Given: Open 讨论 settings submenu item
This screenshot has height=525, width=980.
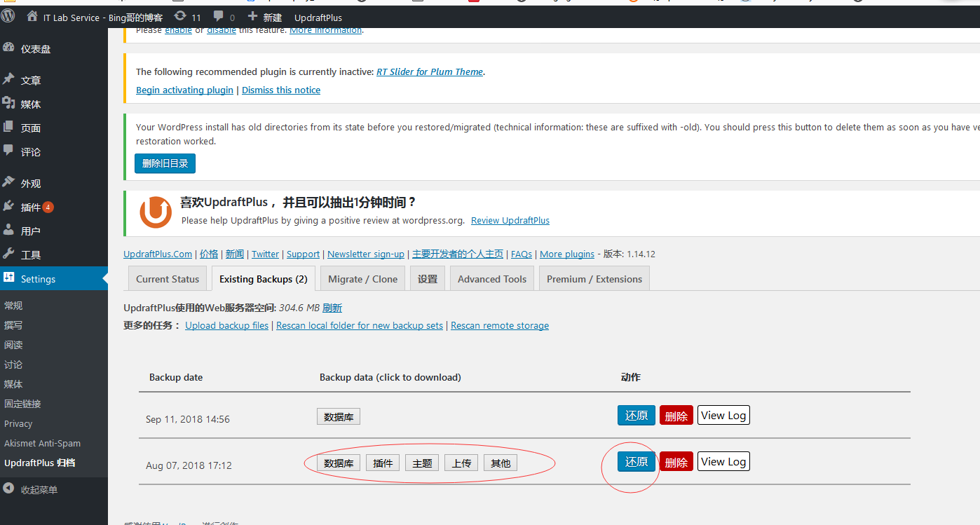Looking at the screenshot, I should (13, 364).
